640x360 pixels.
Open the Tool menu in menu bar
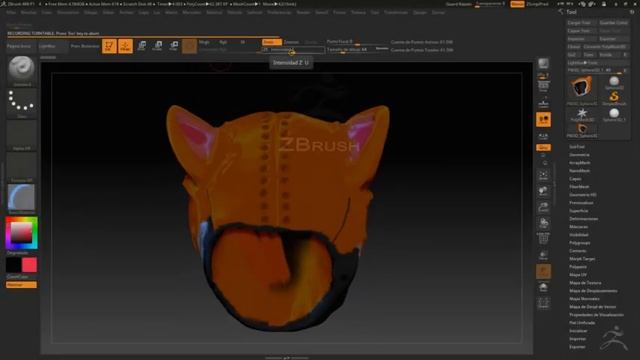(x=374, y=13)
